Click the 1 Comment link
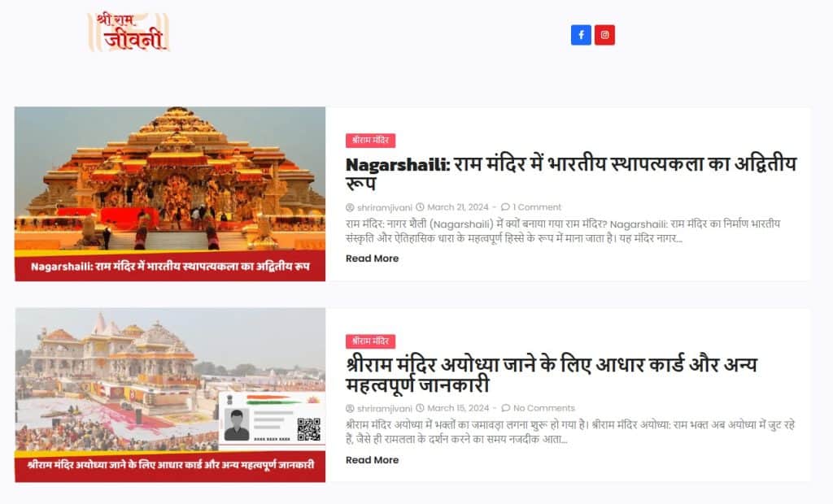This screenshot has width=833, height=504. [x=537, y=207]
